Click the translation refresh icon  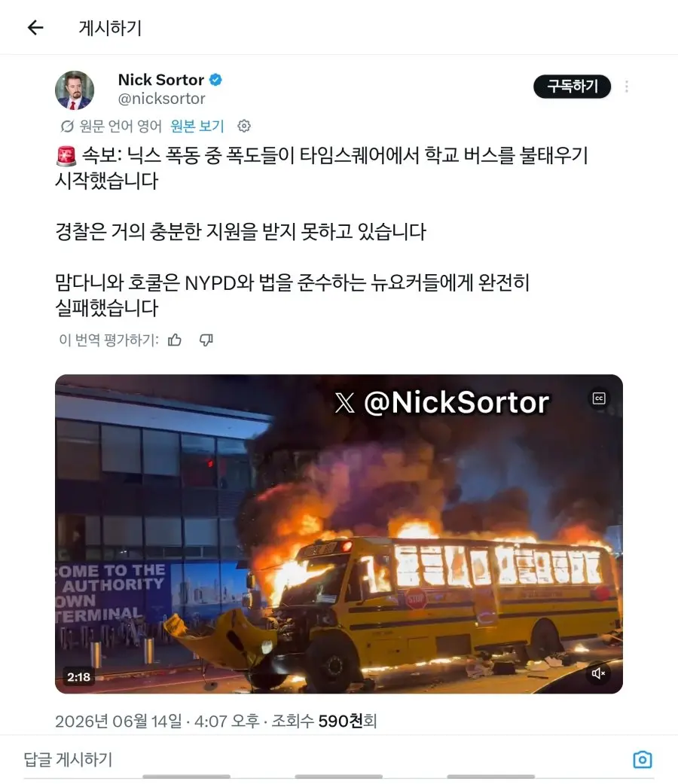[x=67, y=126]
